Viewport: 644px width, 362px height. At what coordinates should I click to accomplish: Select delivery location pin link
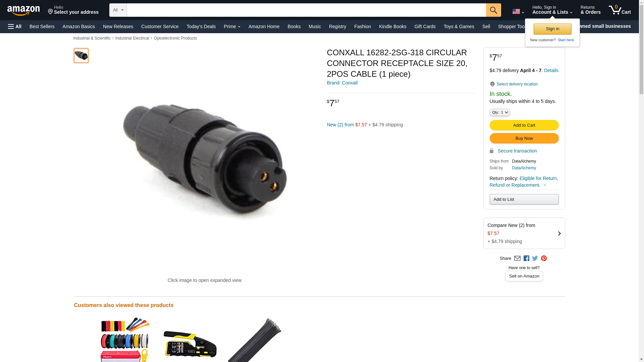(514, 84)
